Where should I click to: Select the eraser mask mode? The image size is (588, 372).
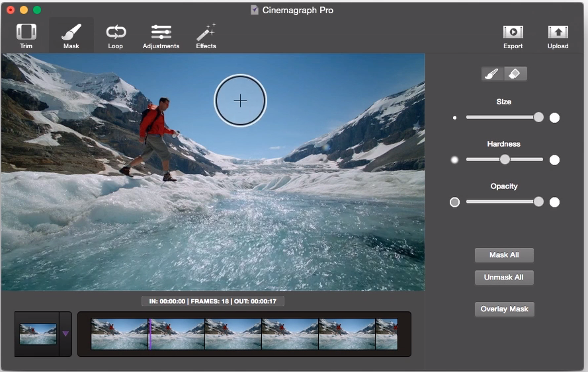click(515, 74)
